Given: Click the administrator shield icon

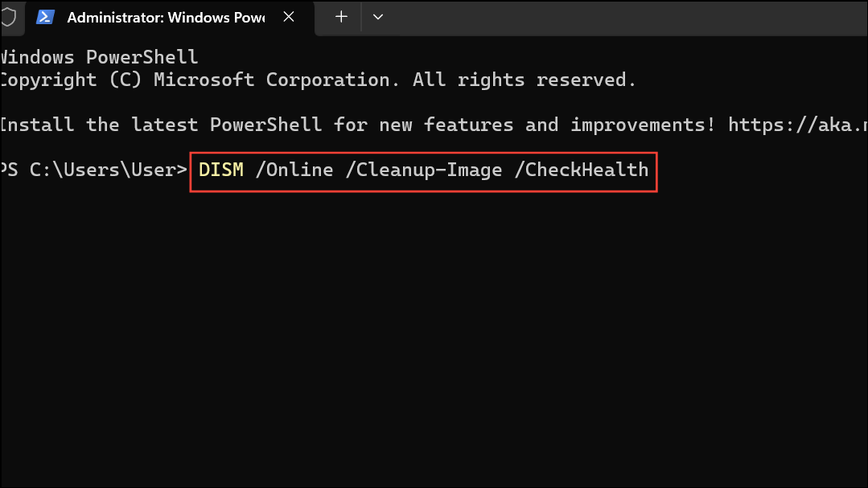Looking at the screenshot, I should [x=8, y=17].
